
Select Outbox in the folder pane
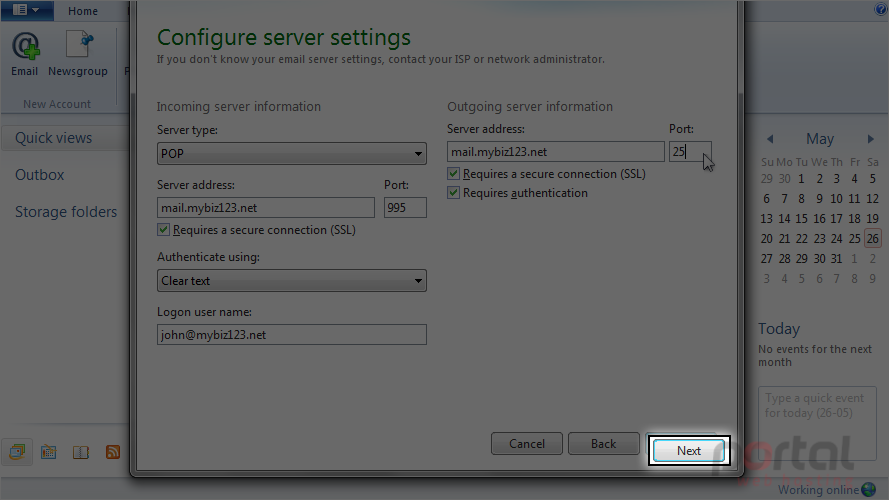[x=40, y=175]
